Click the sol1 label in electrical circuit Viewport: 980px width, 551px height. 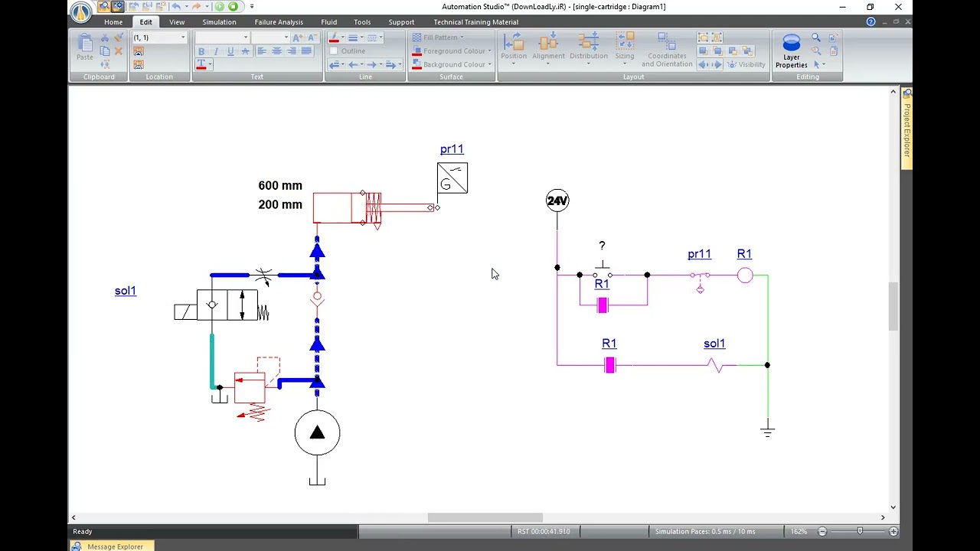pyautogui.click(x=714, y=344)
